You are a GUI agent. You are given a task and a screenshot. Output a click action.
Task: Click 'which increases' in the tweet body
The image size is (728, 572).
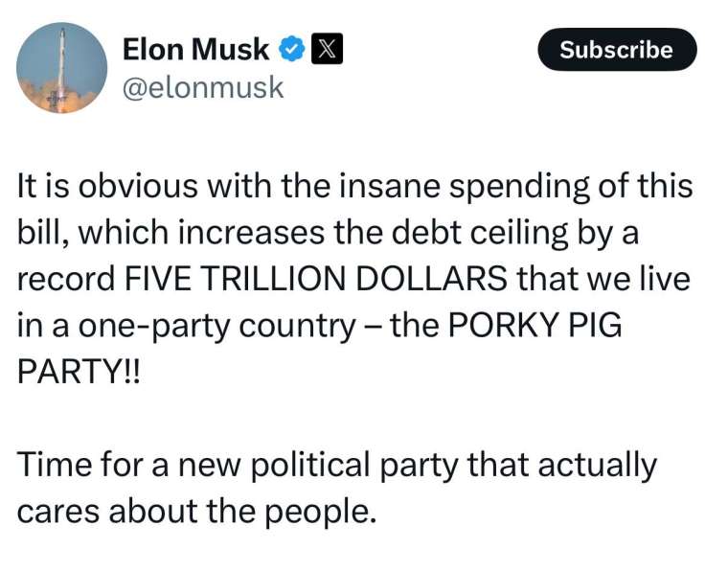click(x=202, y=232)
